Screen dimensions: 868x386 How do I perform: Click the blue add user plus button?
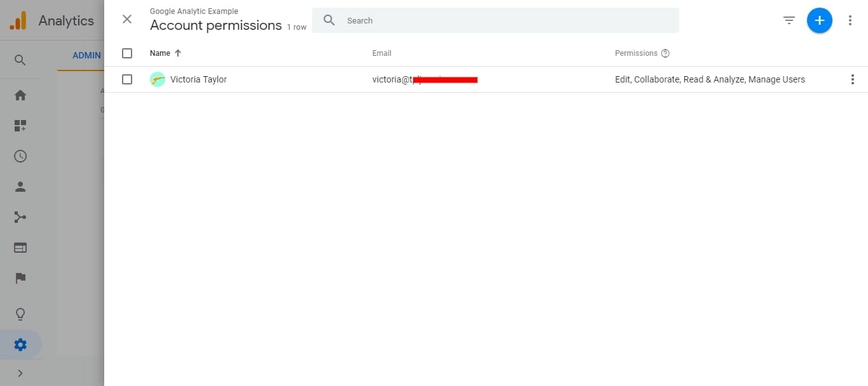point(819,21)
